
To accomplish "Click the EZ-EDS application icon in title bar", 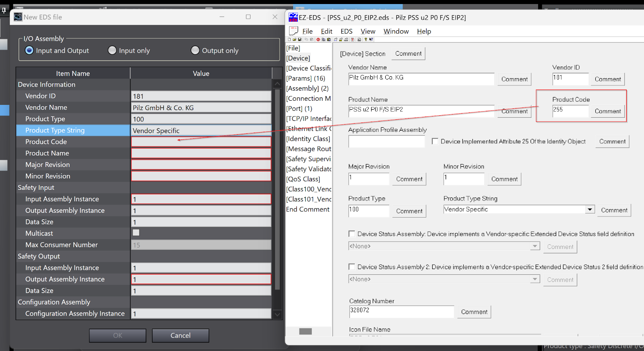I will pos(293,17).
